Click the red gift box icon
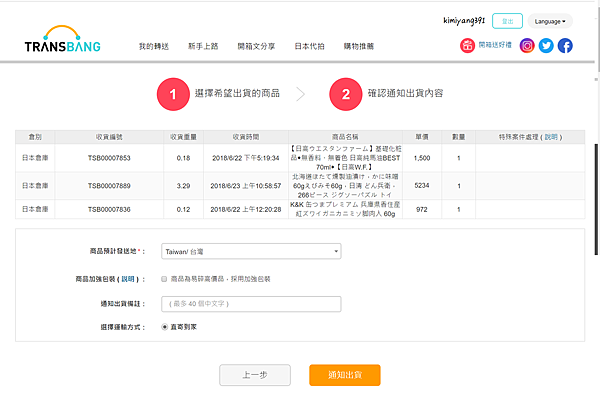 467,45
